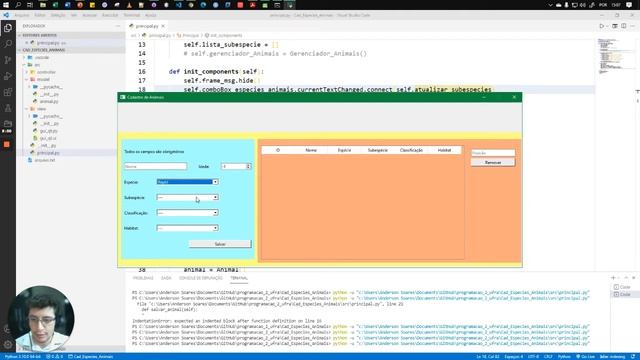Click the Nome table column header

[x=311, y=151]
